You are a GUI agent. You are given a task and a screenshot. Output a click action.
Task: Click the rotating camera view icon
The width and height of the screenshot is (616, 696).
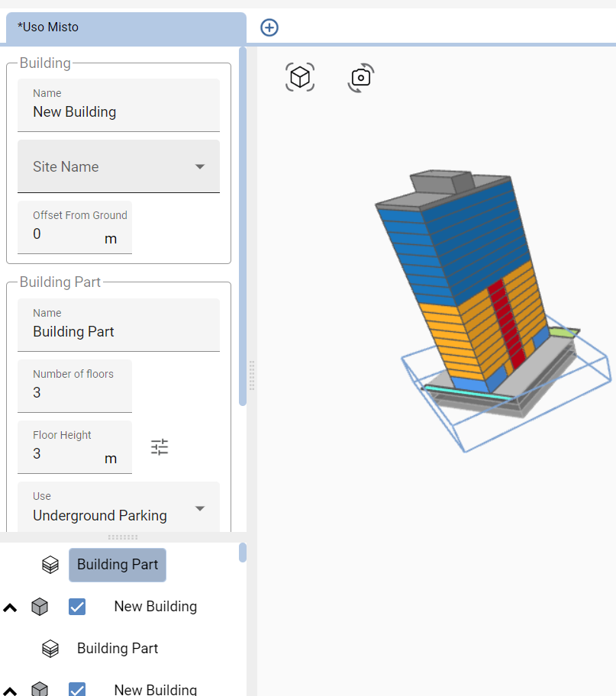[360, 78]
